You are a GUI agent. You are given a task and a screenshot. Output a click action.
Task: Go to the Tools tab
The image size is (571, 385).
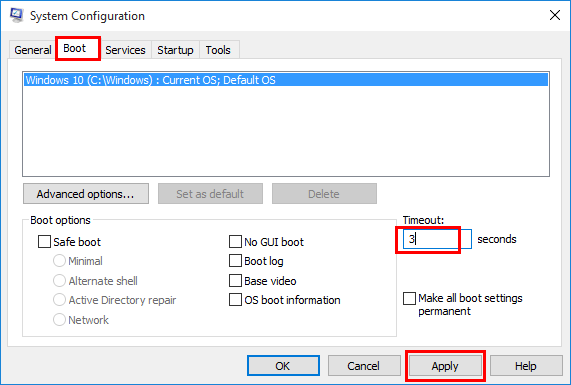218,50
